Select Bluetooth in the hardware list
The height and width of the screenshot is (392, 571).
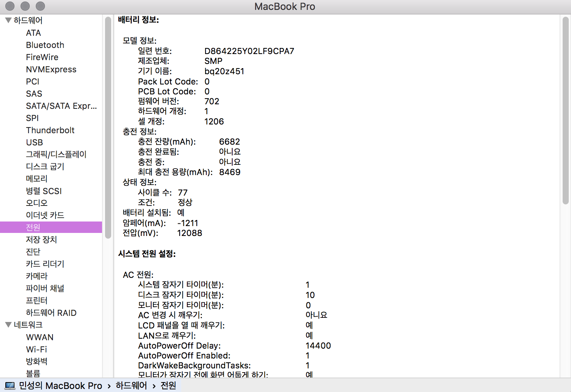click(45, 45)
